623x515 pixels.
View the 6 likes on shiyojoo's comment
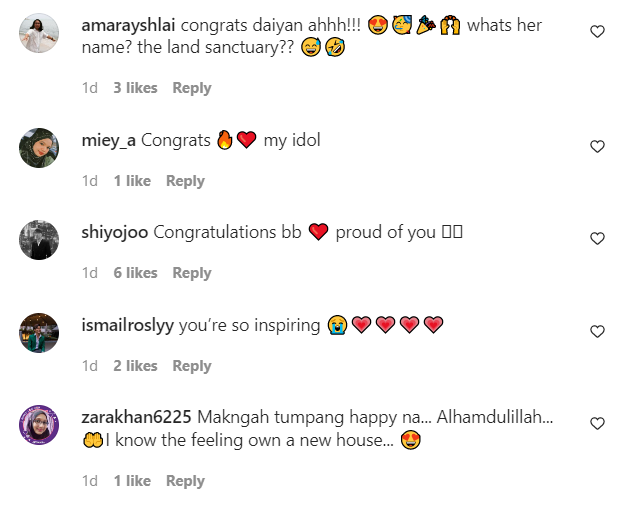135,273
